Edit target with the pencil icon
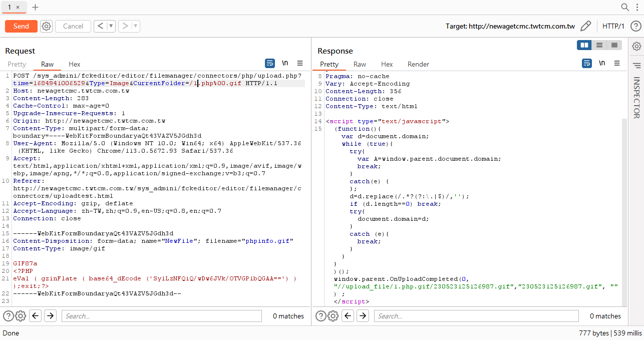 585,26
